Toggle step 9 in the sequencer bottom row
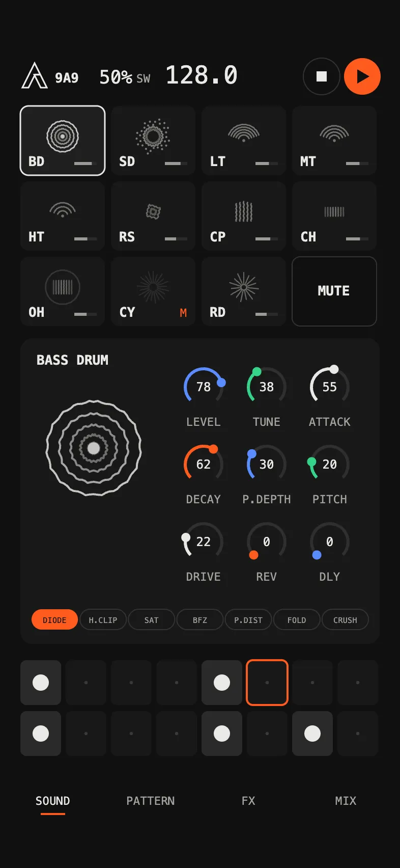The image size is (400, 868). pos(41,734)
